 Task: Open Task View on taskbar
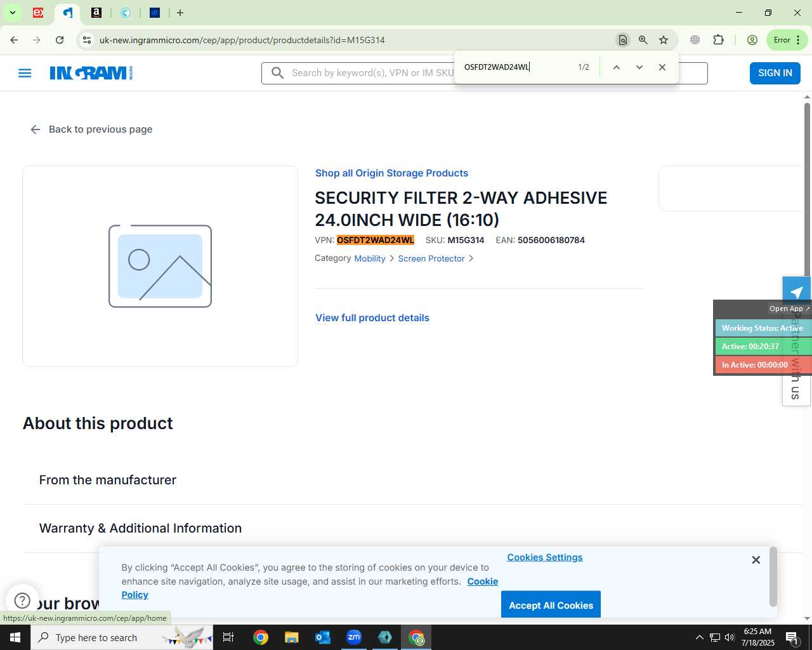coord(228,637)
